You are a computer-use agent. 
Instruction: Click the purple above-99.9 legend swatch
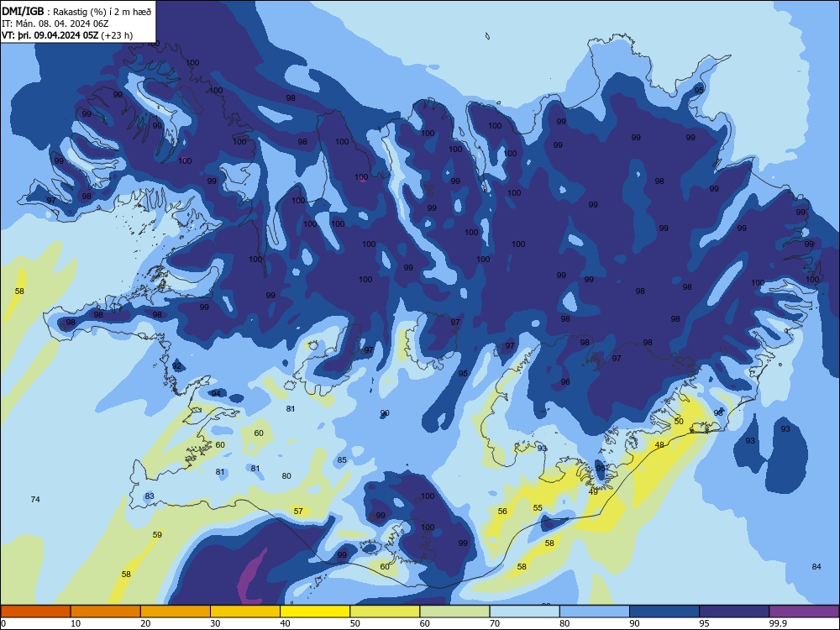804,612
